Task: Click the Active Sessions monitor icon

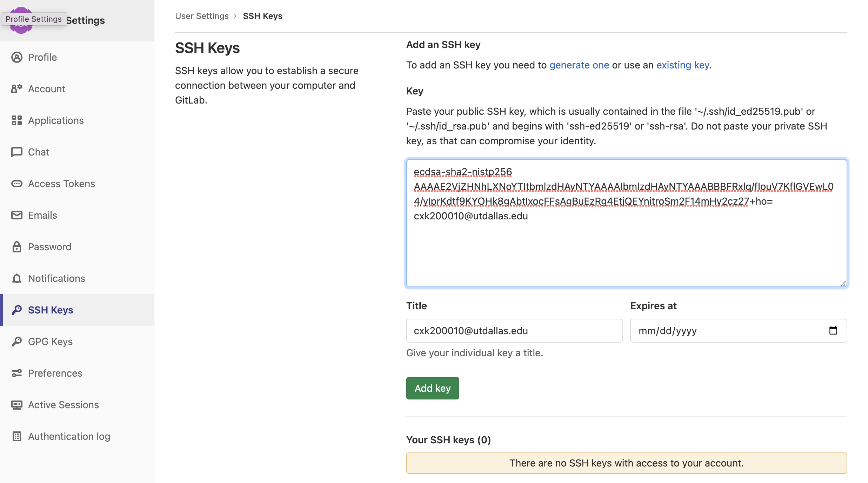Action: pos(16,405)
